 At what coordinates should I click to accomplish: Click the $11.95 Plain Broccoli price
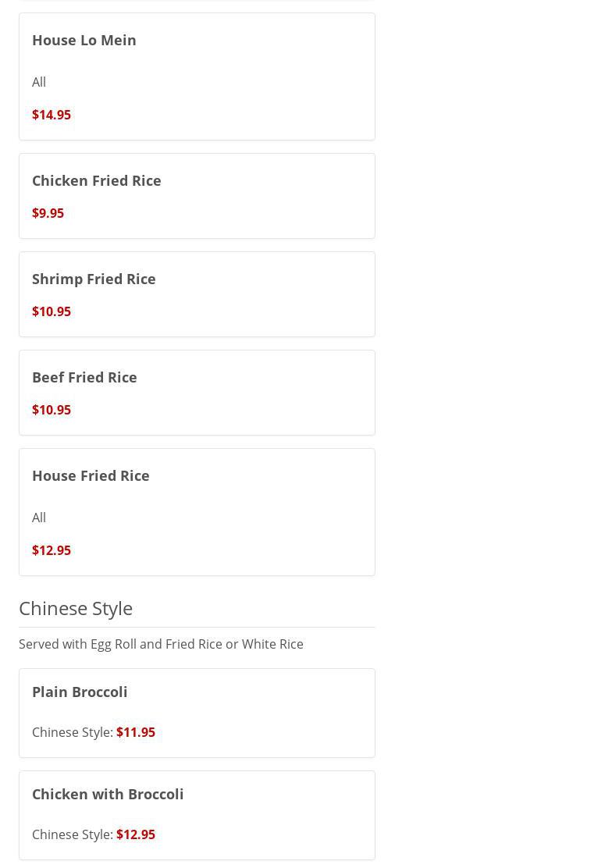coord(136,732)
